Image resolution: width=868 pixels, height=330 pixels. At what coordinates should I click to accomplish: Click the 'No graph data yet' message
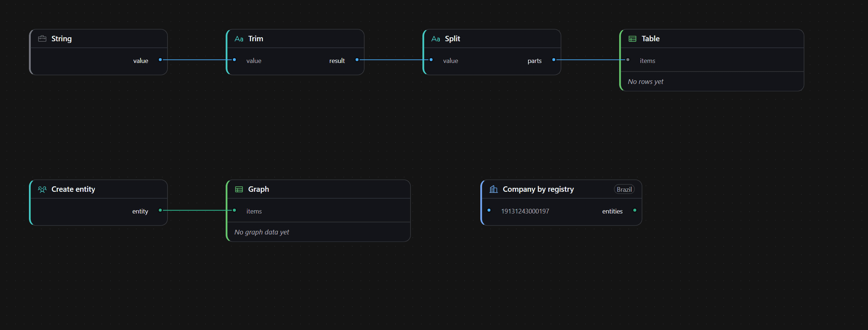[261, 232]
